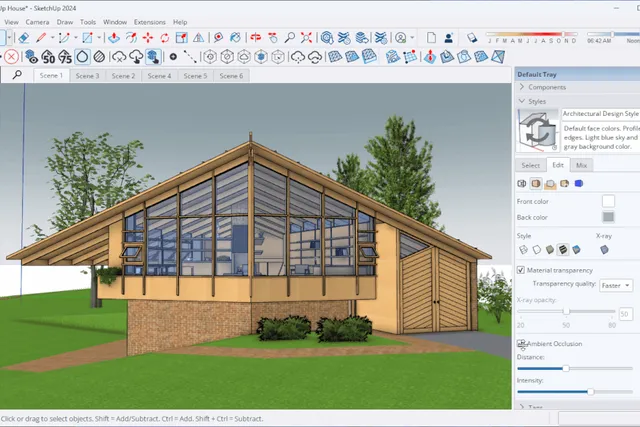
Task: Click the sandbox red-arrow smoove icon
Action: click(429, 57)
